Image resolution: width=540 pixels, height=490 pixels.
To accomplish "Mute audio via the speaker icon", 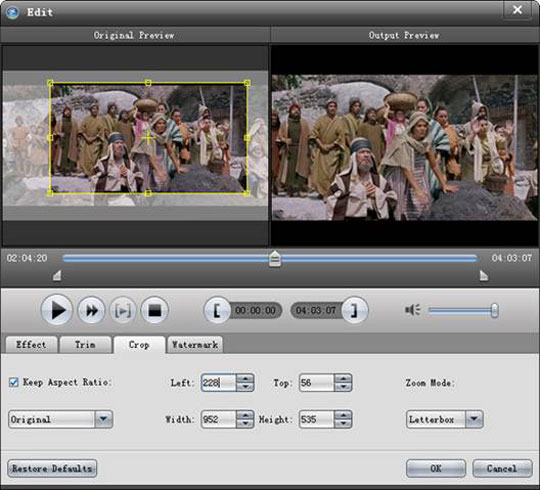I will 412,310.
